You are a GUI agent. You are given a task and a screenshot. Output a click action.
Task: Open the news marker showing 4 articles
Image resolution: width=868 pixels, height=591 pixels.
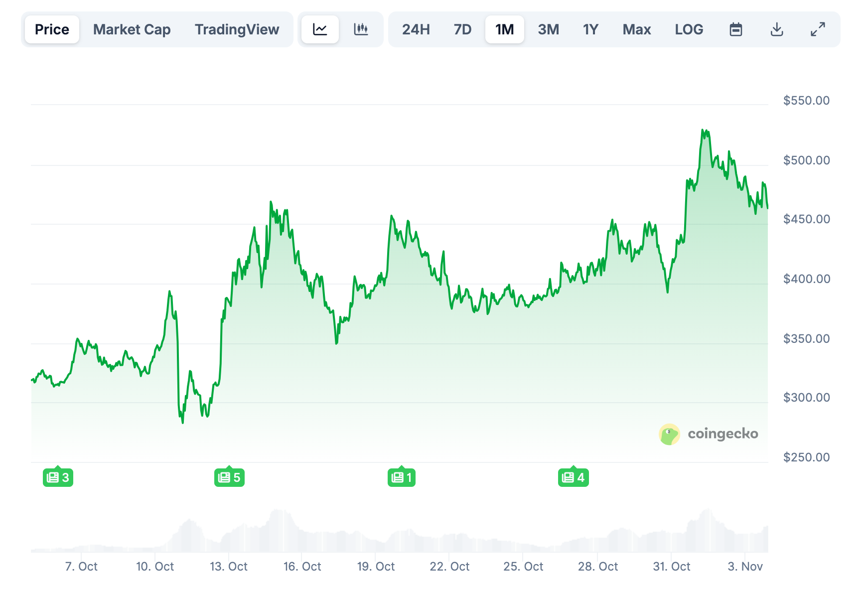pyautogui.click(x=573, y=477)
